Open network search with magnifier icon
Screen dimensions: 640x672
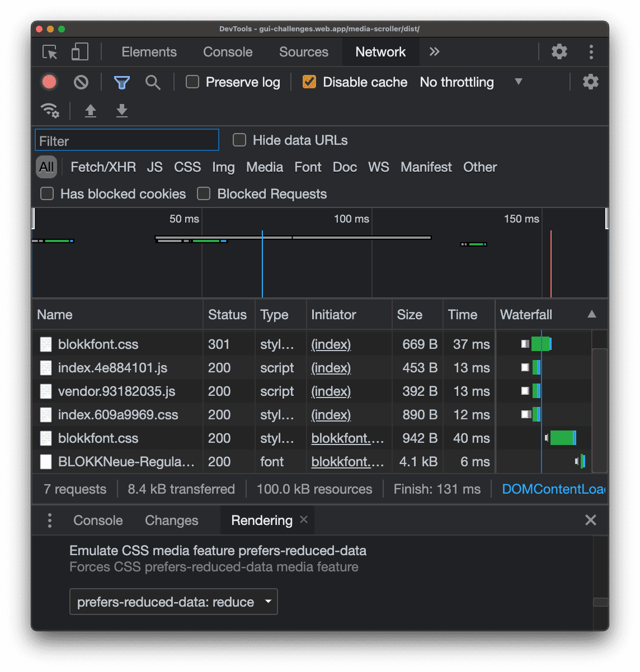tap(153, 83)
